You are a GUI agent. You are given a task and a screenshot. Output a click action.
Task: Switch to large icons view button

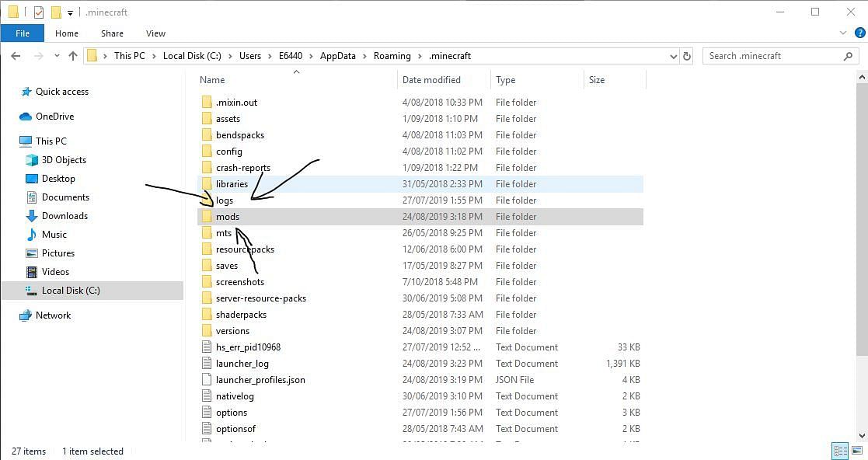(x=857, y=450)
